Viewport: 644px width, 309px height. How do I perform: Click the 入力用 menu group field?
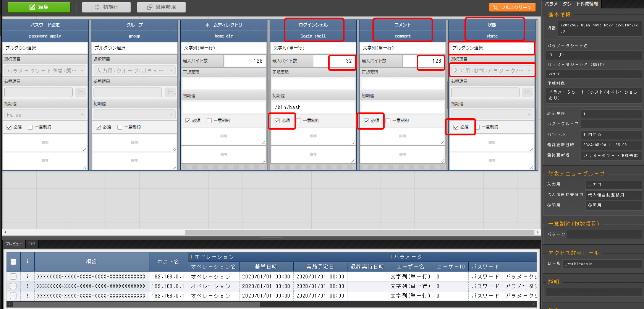(x=613, y=184)
